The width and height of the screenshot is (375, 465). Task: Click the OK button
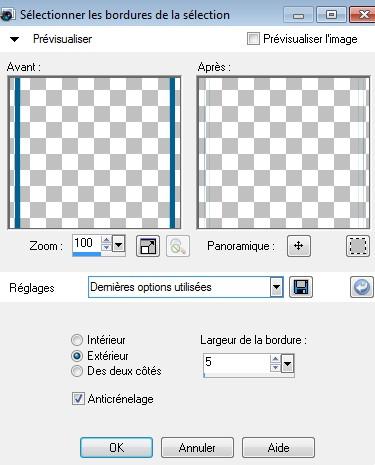pos(117,447)
